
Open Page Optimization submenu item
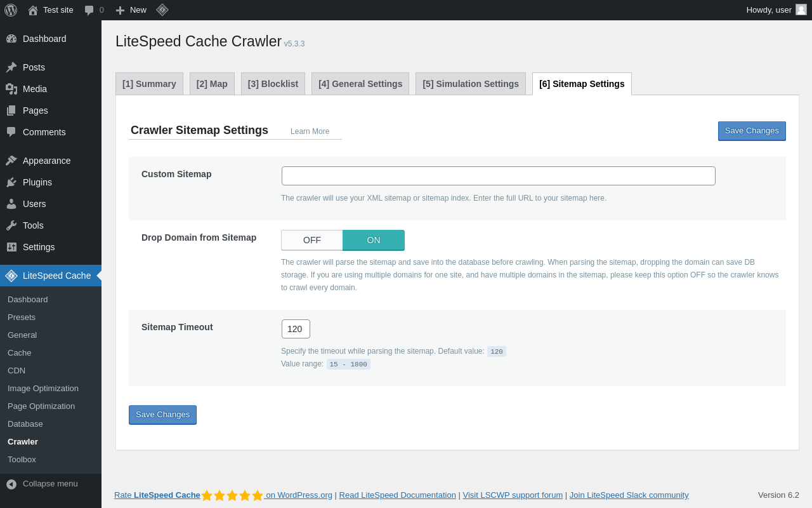[x=51, y=406]
